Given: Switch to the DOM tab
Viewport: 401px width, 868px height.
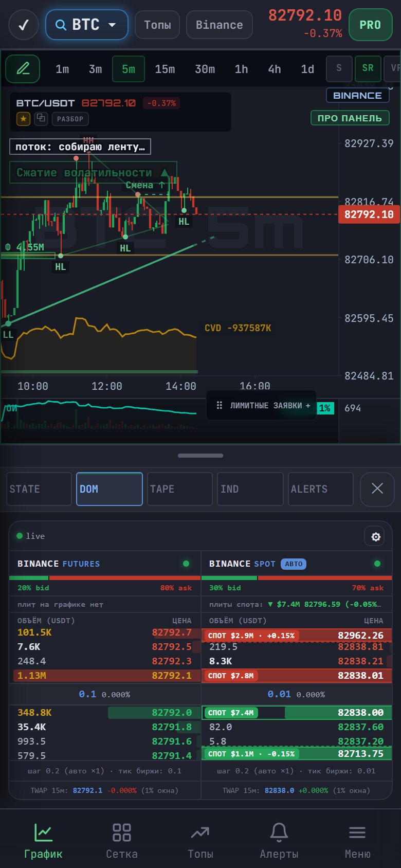Looking at the screenshot, I should click(x=109, y=489).
